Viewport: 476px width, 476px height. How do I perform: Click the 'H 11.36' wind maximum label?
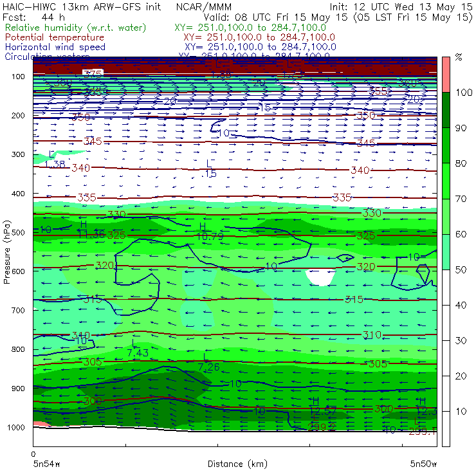pyautogui.click(x=91, y=230)
